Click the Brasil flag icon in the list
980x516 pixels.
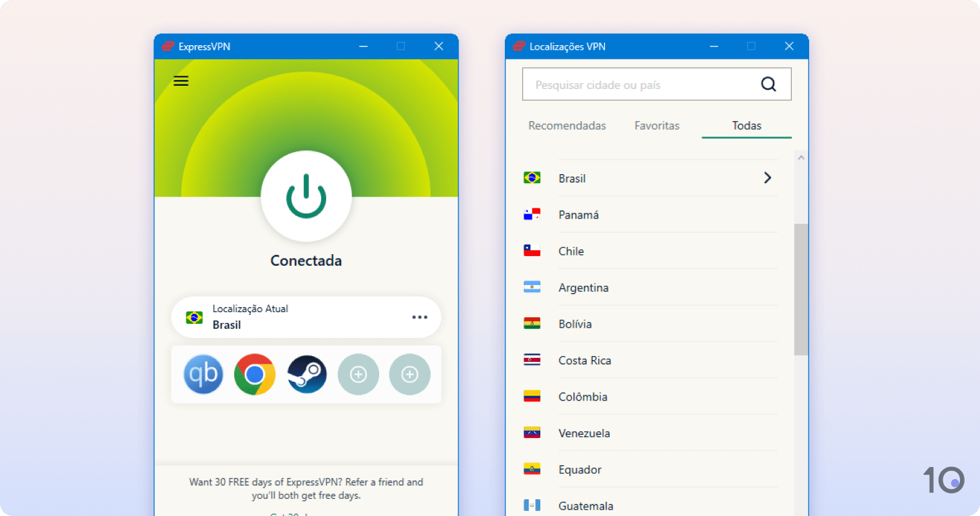click(x=532, y=177)
